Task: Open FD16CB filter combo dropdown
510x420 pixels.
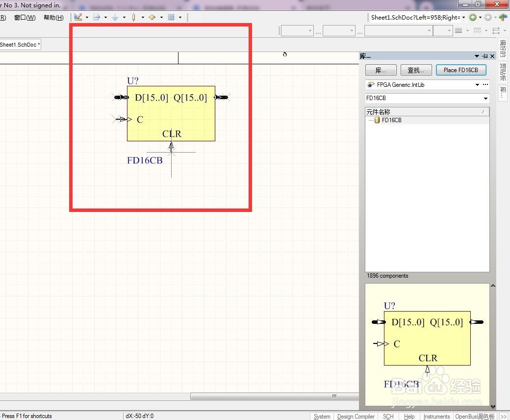Action: click(485, 98)
